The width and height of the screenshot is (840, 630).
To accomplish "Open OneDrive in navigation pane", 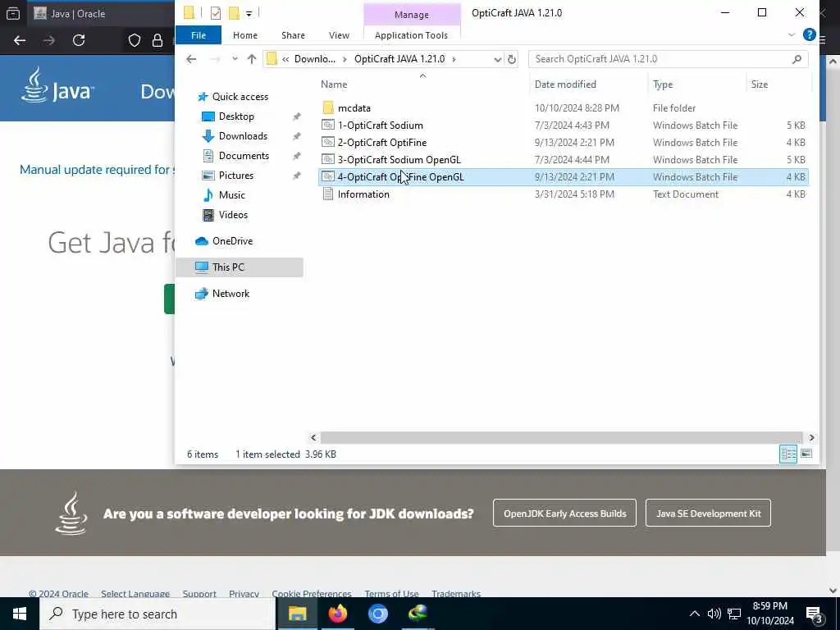I will point(232,241).
